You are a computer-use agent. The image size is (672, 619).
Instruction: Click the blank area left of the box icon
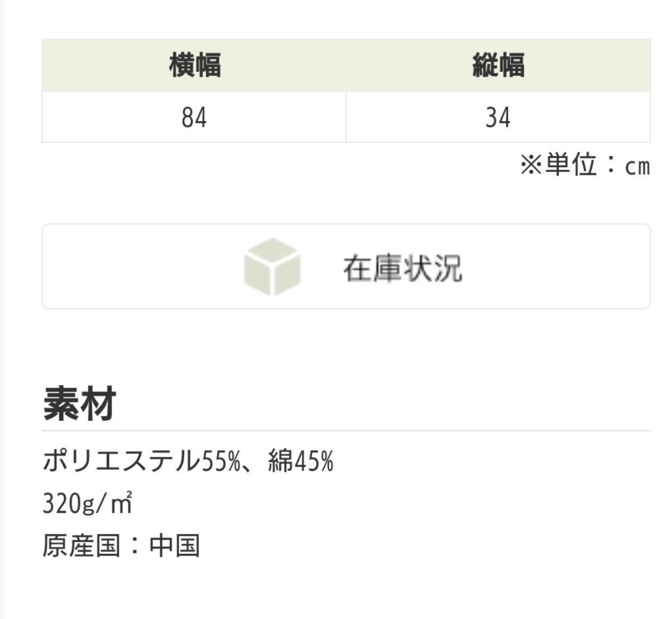(x=138, y=267)
